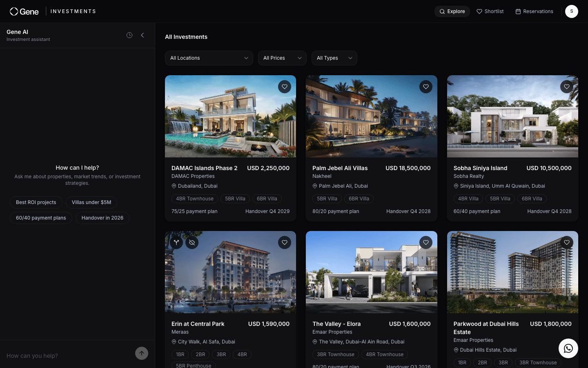Expand the All Types filter

point(334,58)
